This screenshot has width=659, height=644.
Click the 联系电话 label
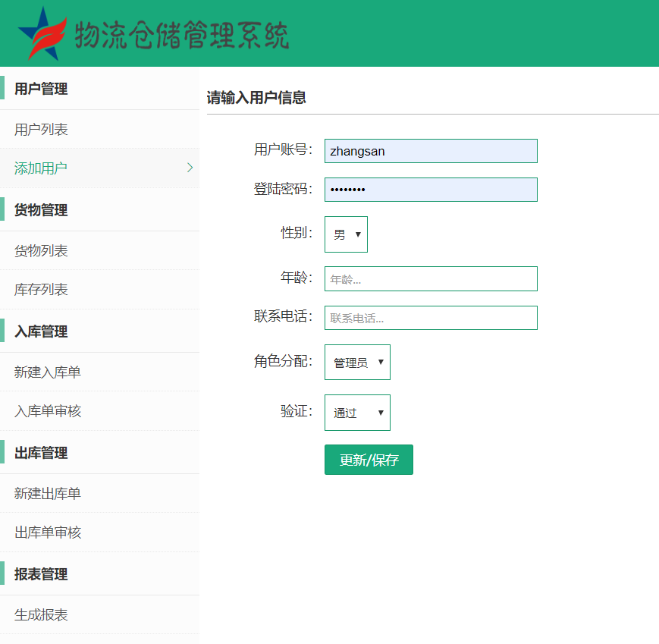coord(284,316)
